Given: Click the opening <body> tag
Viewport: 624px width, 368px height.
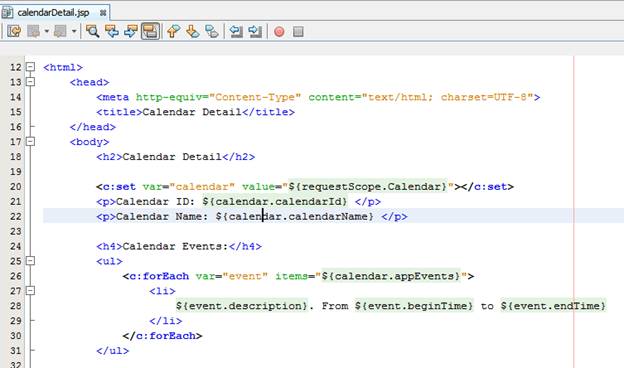Looking at the screenshot, I should (89, 142).
